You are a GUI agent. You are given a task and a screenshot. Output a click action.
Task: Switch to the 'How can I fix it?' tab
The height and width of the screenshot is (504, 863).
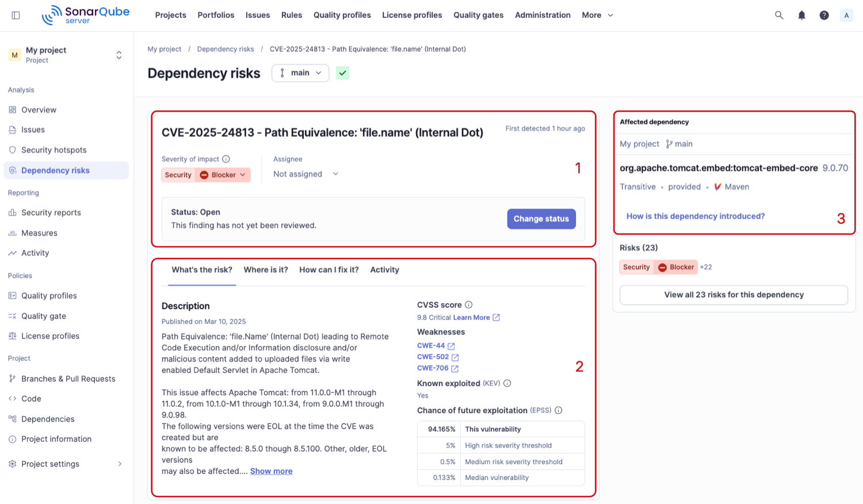(329, 269)
